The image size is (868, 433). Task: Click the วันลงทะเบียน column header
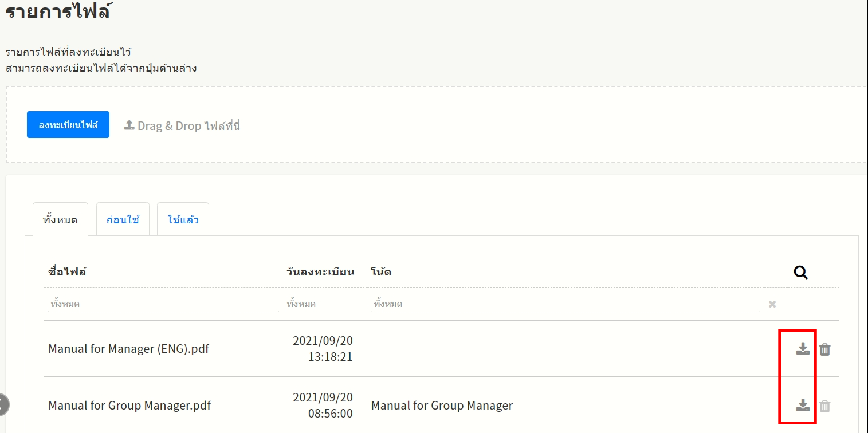click(x=320, y=272)
